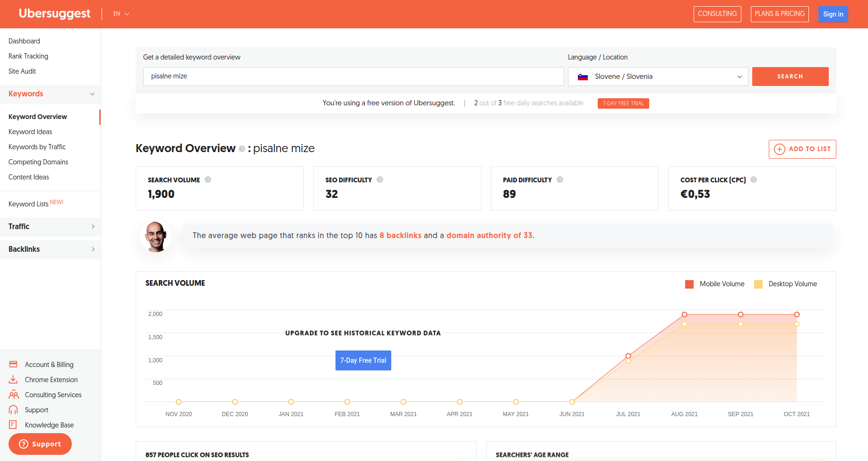Click the SEO Difficulty info icon

(x=380, y=179)
